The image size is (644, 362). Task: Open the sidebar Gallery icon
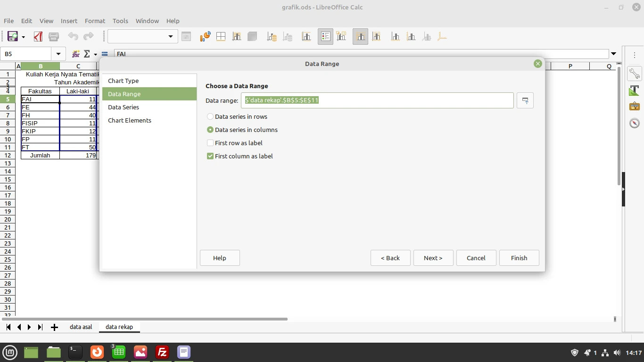[x=635, y=107]
